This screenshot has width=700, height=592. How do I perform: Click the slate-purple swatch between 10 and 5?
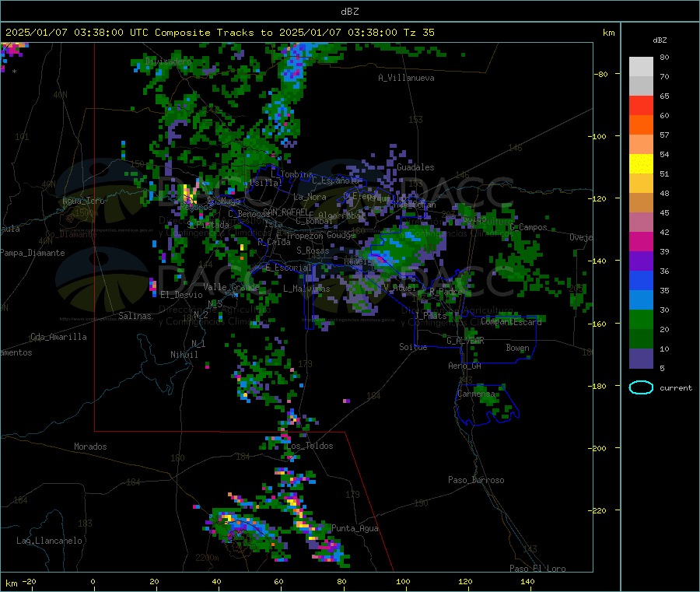[641, 359]
